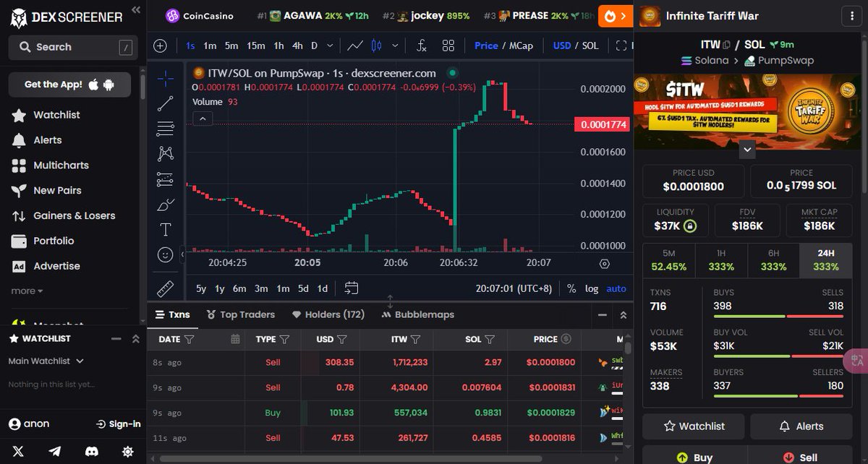Expand the more sidebar menu
868x464 pixels.
tap(27, 291)
